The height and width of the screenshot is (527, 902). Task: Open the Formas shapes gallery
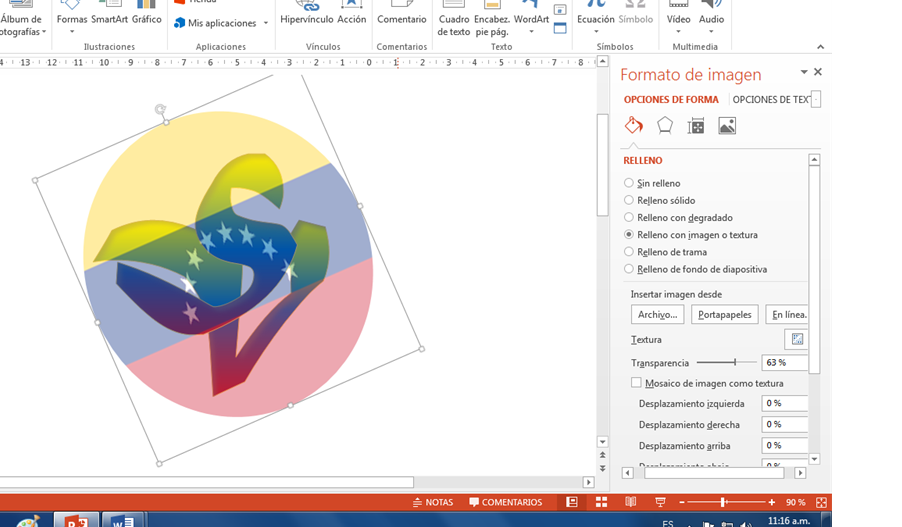coord(72,17)
